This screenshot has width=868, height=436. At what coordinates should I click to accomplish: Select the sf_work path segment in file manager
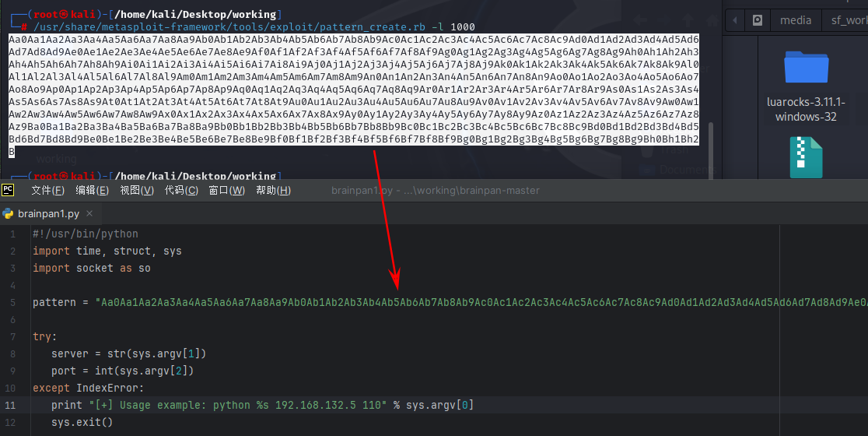tap(849, 20)
